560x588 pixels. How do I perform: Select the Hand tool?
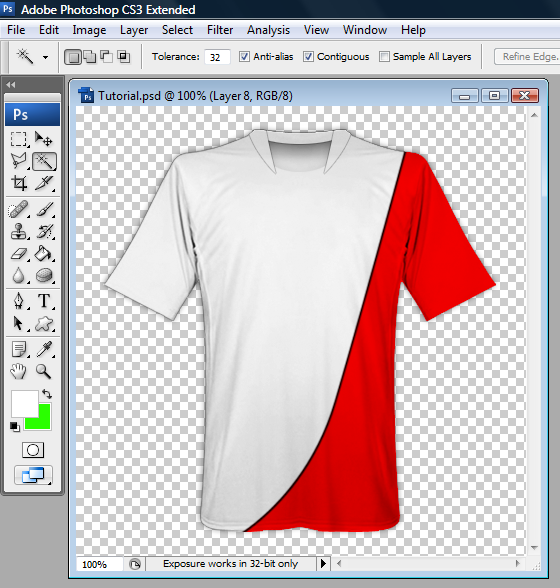19,371
